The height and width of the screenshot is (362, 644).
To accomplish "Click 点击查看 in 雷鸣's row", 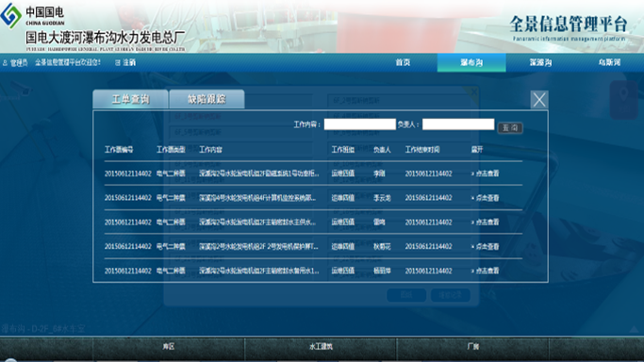I will pyautogui.click(x=485, y=222).
